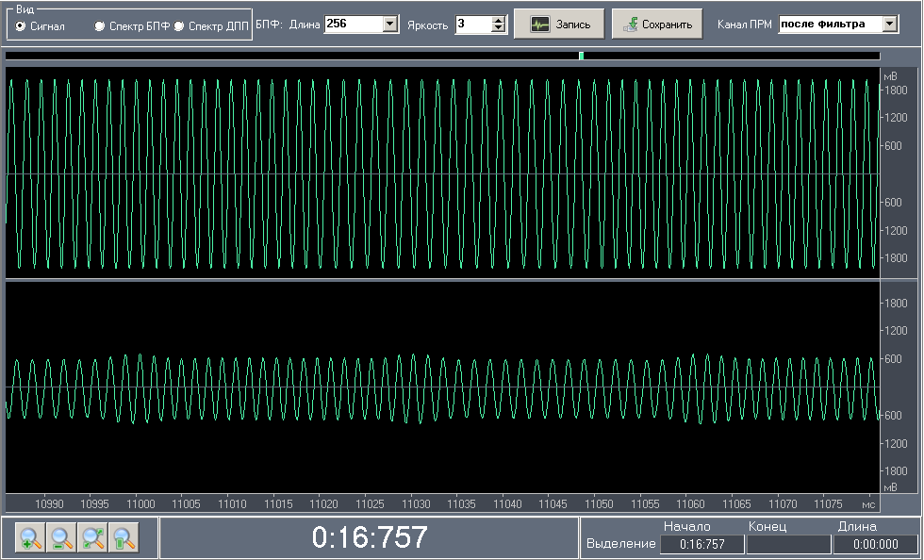Select the Сигнал view radio button
The image size is (924, 560).
tap(22, 26)
